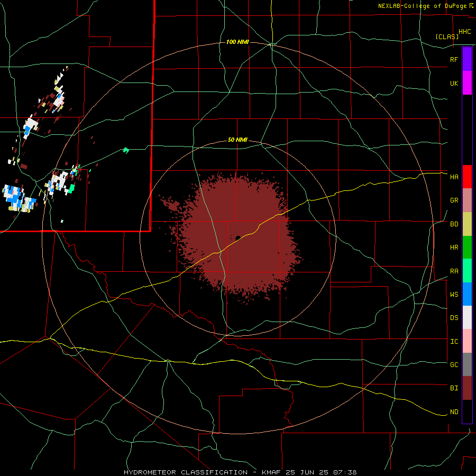Click the black radar site dot at center
The height and width of the screenshot is (476, 476).
tap(238, 237)
